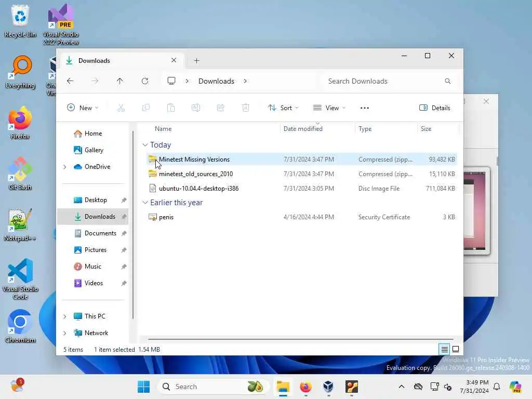Collapse the Today group

[x=145, y=145]
